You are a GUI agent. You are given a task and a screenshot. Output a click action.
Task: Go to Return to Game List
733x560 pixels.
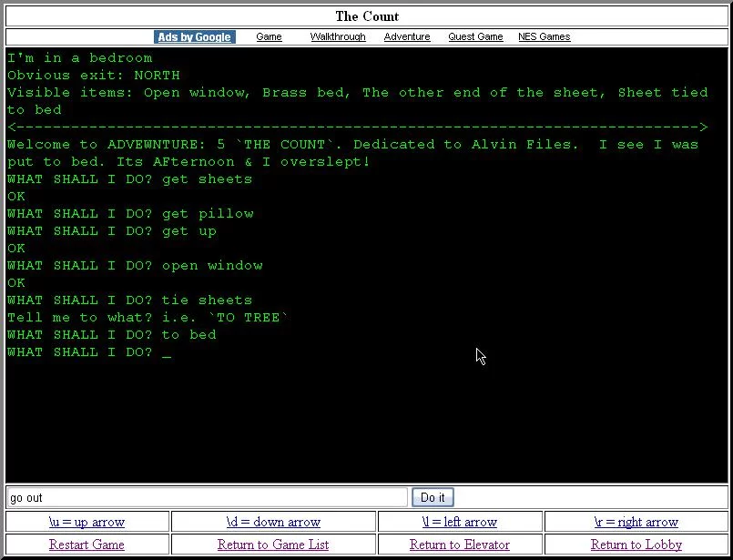pyautogui.click(x=273, y=545)
